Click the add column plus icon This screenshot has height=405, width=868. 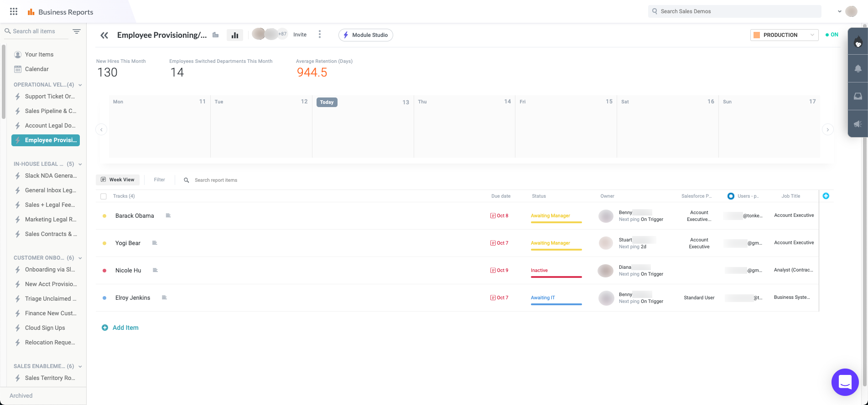[826, 196]
